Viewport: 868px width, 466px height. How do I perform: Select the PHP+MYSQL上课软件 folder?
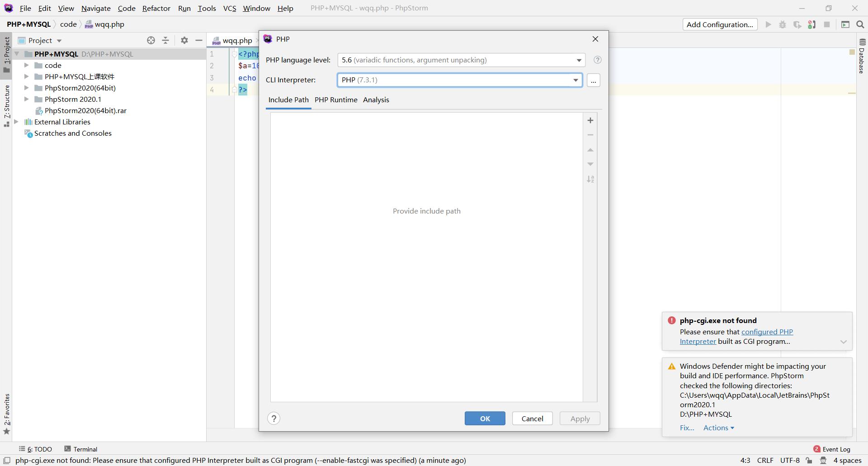pos(79,76)
